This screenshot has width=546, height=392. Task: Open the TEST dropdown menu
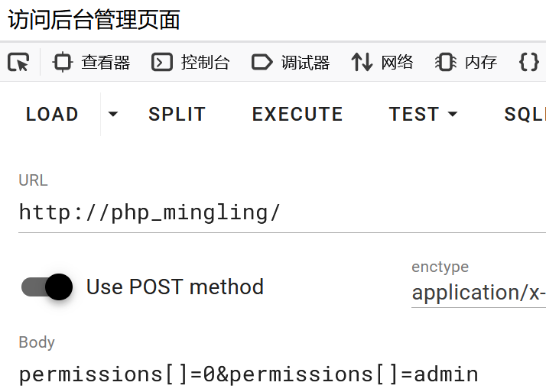pos(423,115)
